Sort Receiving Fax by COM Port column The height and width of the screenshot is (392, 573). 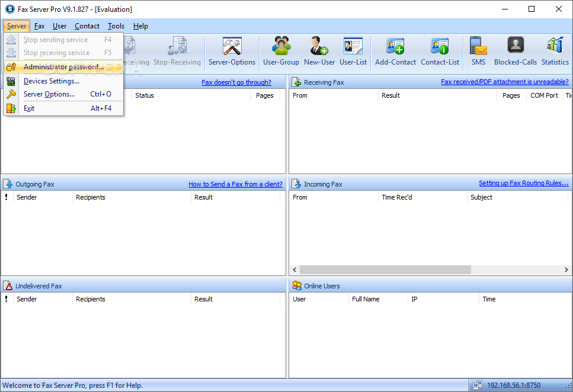pyautogui.click(x=544, y=95)
